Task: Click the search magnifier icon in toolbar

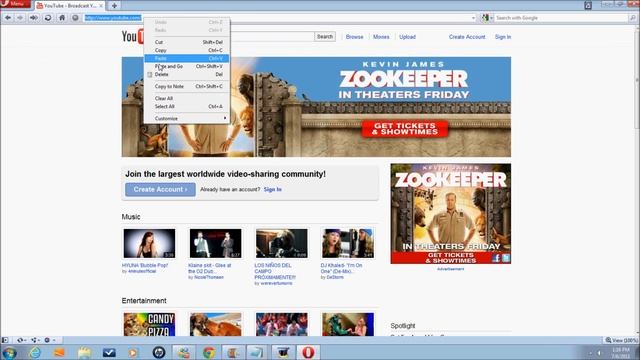Action: 633,18
